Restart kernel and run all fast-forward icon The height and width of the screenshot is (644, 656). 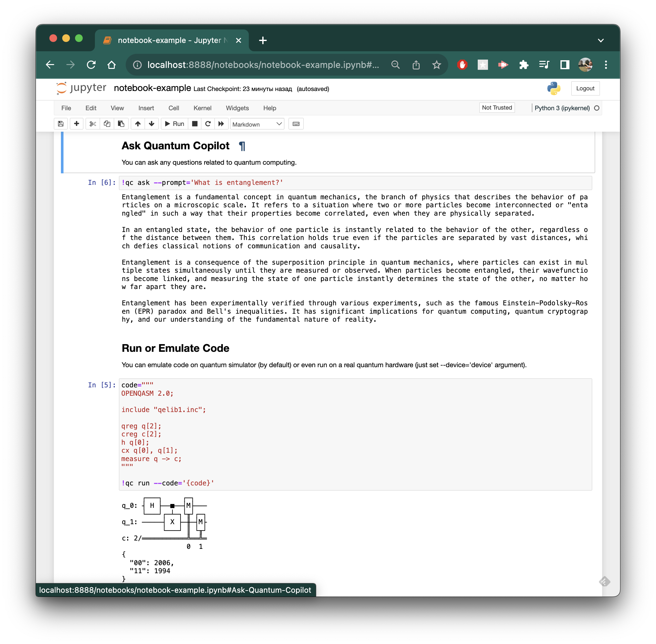[221, 124]
